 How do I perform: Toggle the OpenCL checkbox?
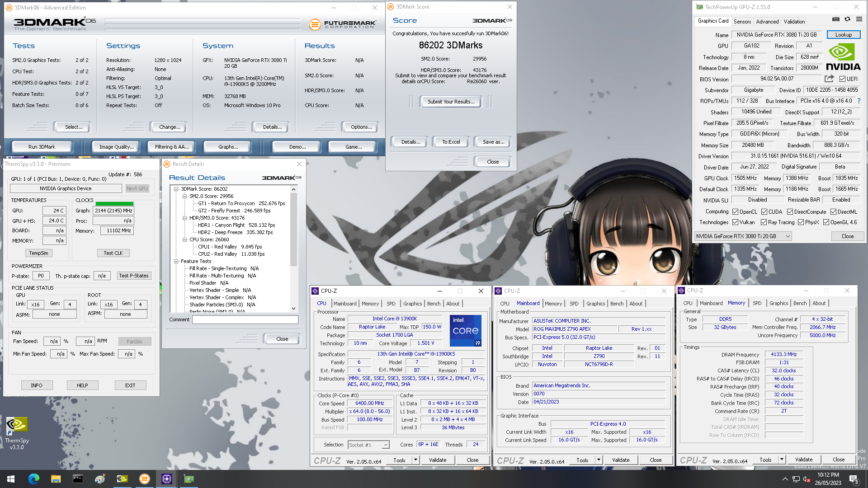735,212
